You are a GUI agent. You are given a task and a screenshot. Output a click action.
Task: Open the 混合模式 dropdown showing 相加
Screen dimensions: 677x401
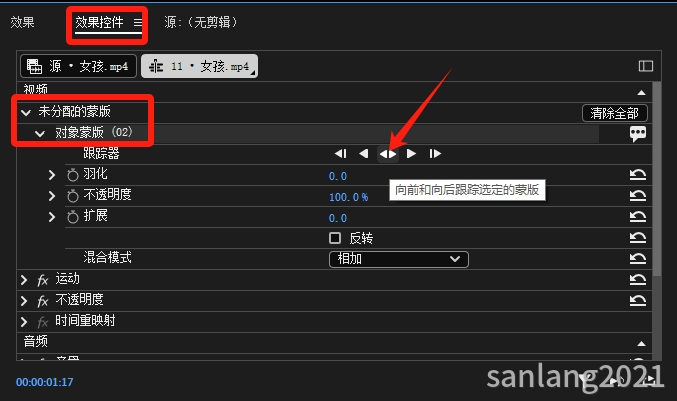tap(399, 259)
